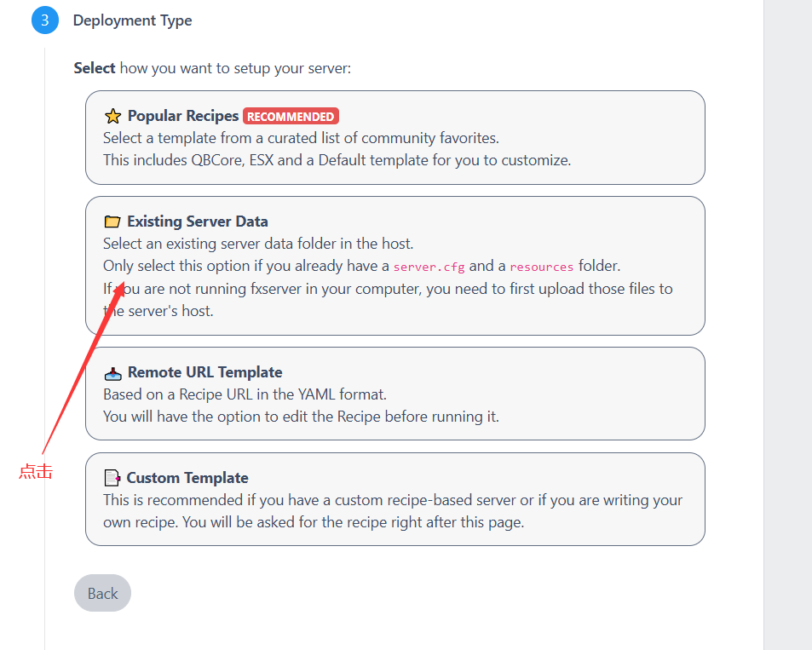
Task: Click the Deployment Type step heading
Action: [132, 20]
